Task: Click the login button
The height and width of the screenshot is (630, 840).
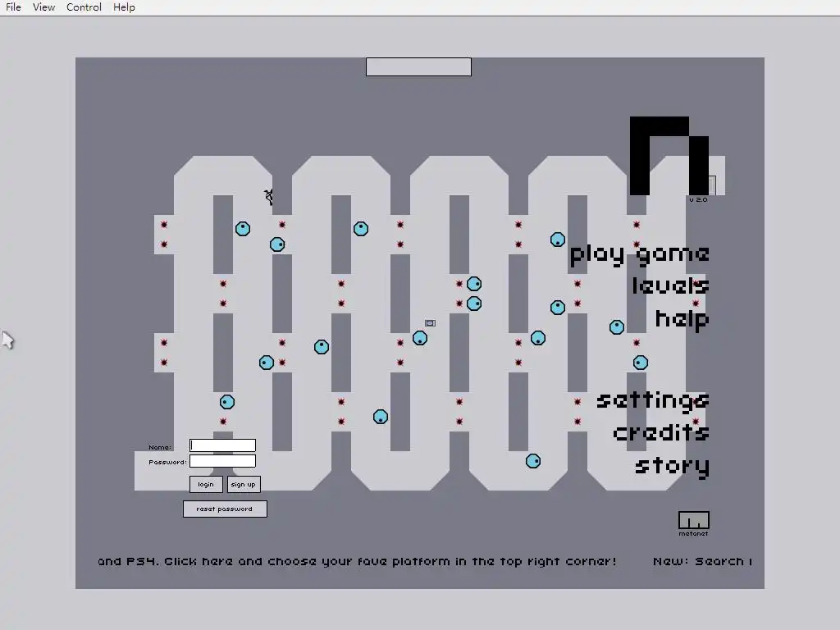Action: click(x=206, y=484)
